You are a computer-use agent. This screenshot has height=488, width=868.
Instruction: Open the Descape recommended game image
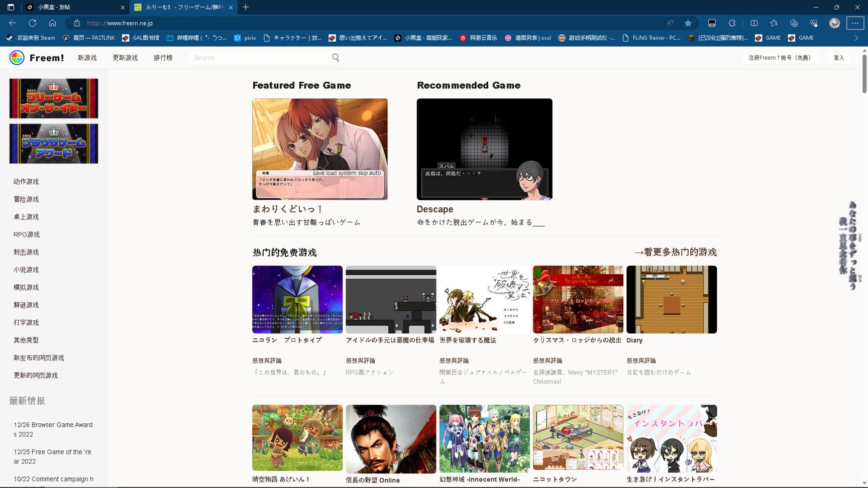click(x=485, y=149)
